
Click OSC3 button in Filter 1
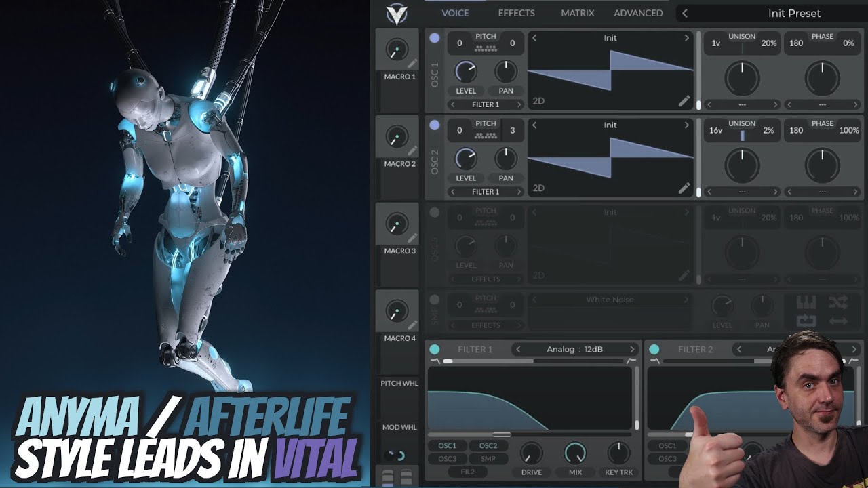(448, 459)
